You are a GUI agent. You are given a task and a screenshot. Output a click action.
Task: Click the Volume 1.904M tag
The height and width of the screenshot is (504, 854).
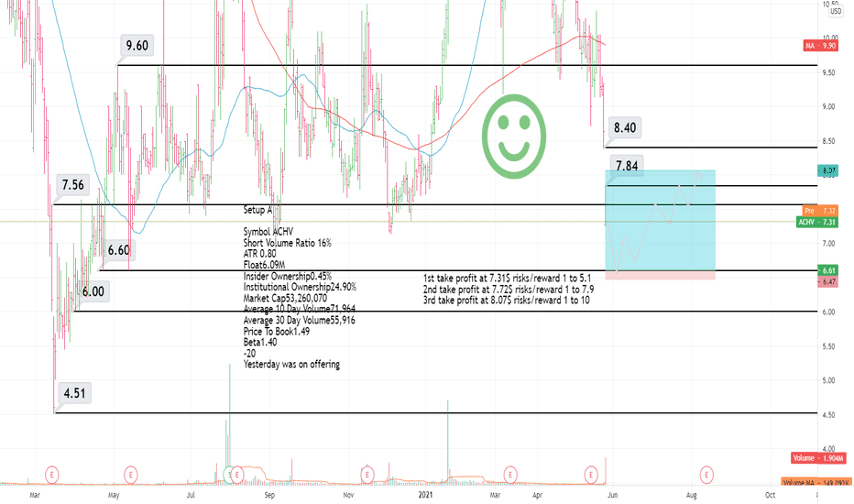point(818,458)
